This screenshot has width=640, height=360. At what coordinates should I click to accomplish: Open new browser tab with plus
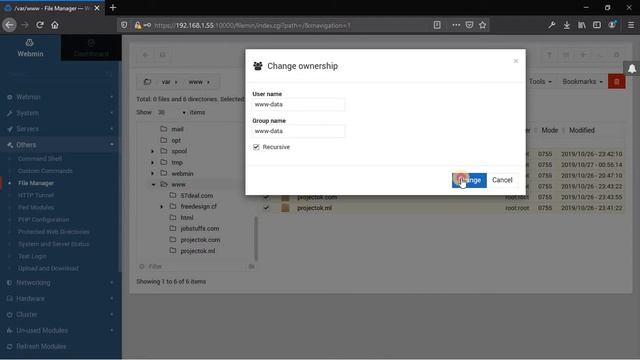click(x=113, y=8)
